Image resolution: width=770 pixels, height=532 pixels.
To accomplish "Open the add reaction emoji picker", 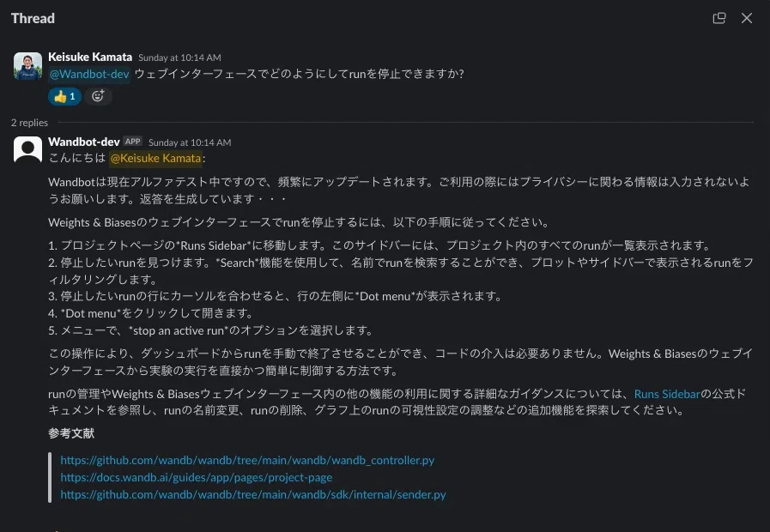I will click(x=98, y=96).
